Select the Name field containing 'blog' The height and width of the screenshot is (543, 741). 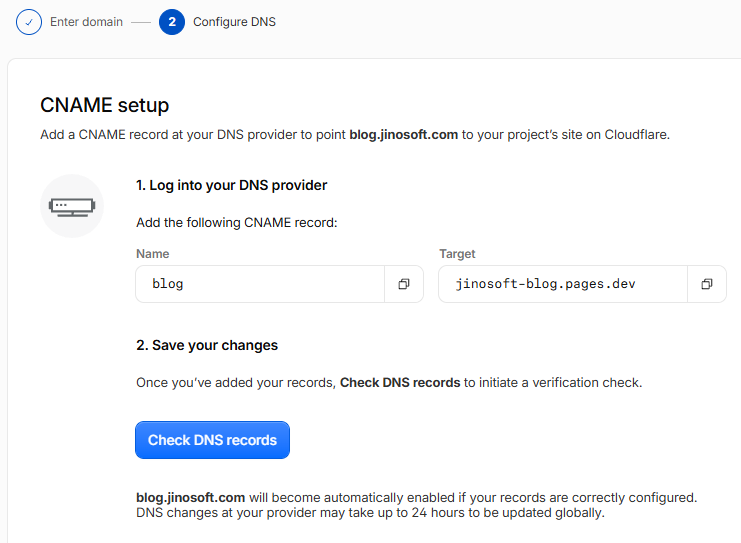point(260,284)
